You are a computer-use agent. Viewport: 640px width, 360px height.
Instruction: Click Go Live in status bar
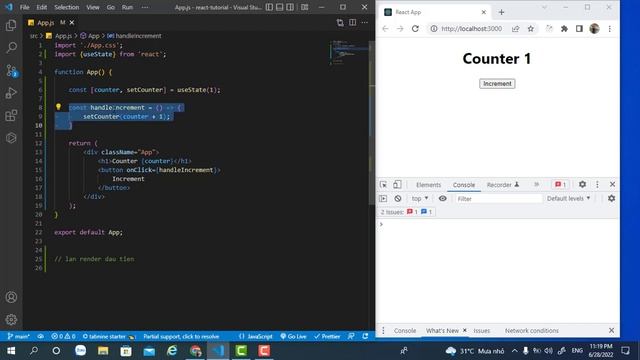(293, 336)
